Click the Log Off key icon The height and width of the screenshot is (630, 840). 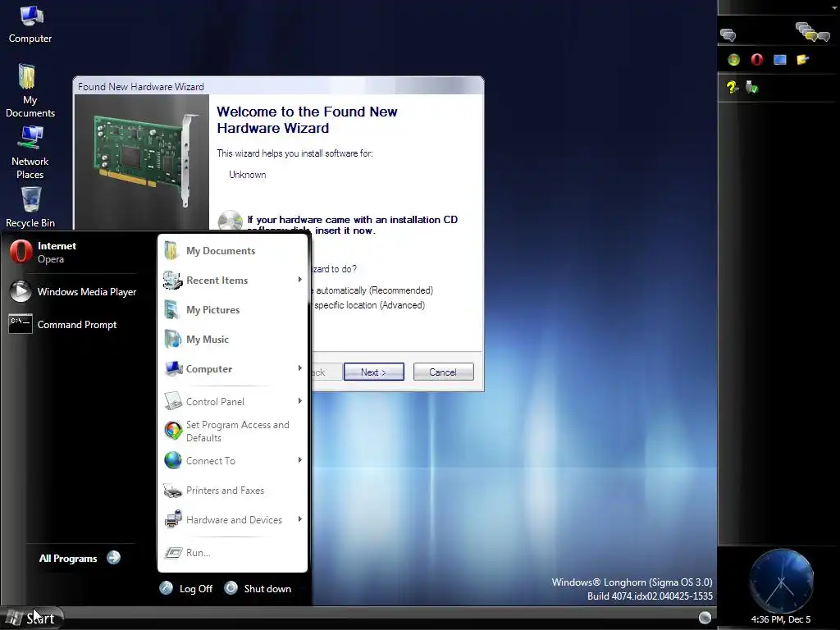pyautogui.click(x=166, y=588)
